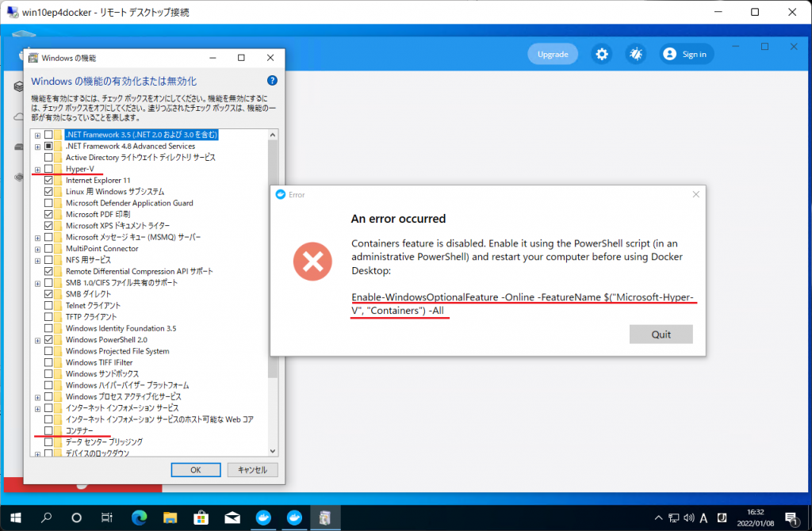Screen dimensions: 812x531
Task: Toggle IME input mode A indicator
Action: click(704, 518)
